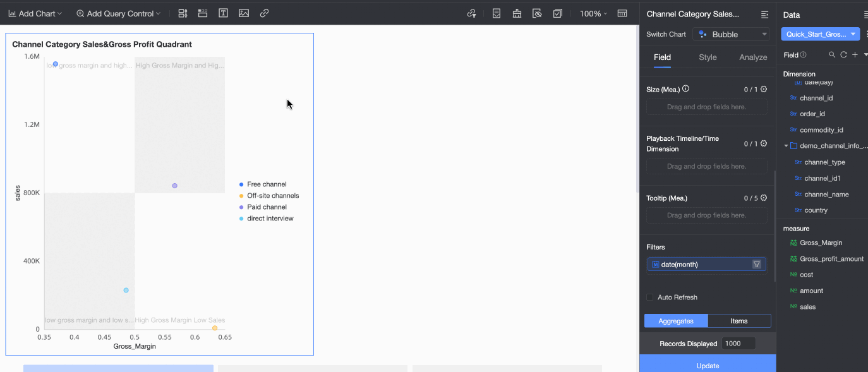Click the hidden display settings icon

click(537, 13)
